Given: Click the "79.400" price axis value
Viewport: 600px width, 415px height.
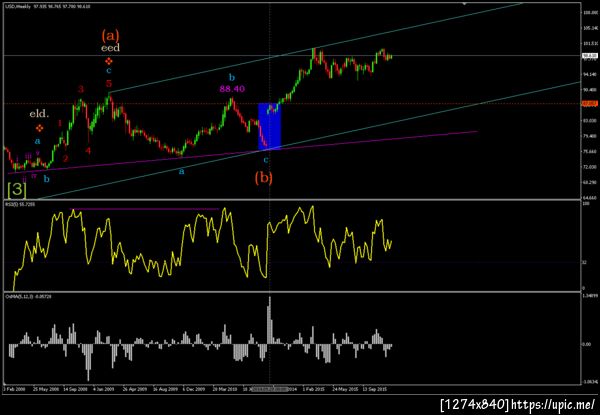Looking at the screenshot, I should pyautogui.click(x=589, y=136).
